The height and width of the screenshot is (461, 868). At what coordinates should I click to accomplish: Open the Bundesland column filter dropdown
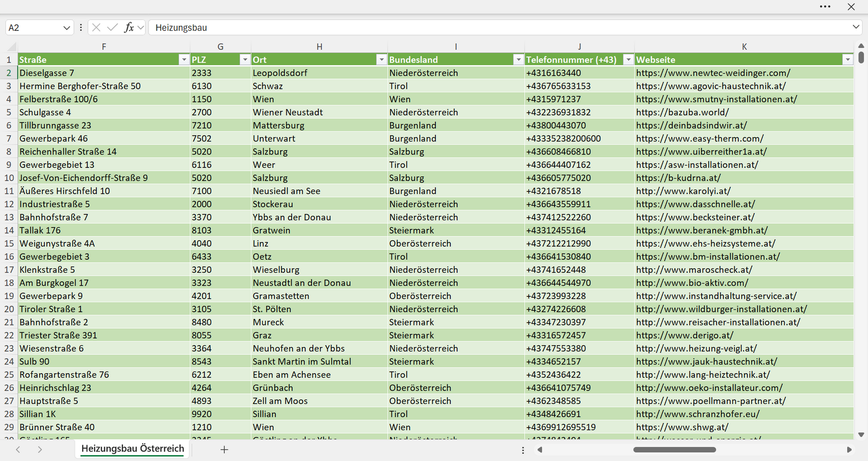[518, 59]
